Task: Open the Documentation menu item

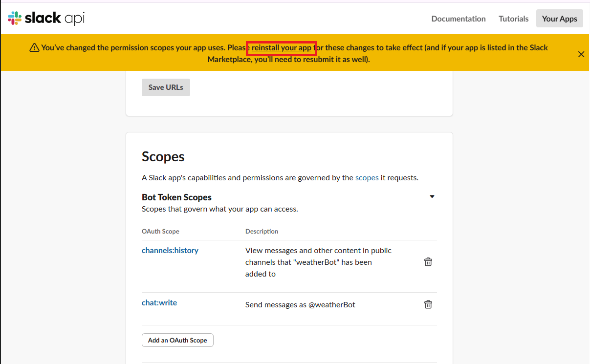Action: coord(459,19)
